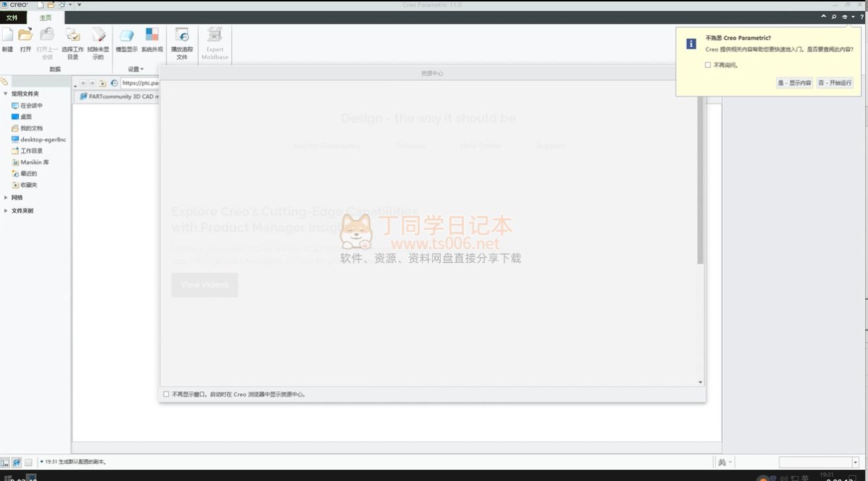Collapse the 常用文件夹 section
Viewport: 868px width, 481px height.
tap(6, 94)
